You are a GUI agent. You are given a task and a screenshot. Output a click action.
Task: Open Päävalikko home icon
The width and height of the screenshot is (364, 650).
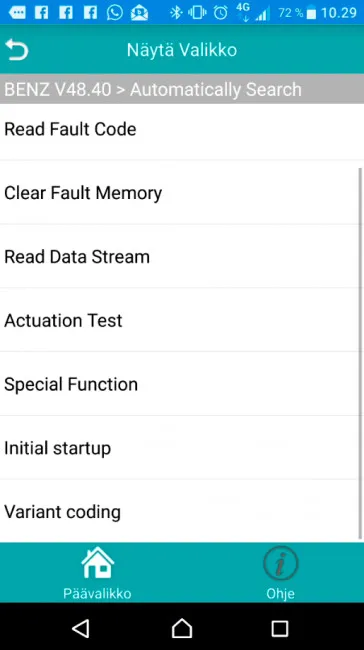(x=97, y=562)
